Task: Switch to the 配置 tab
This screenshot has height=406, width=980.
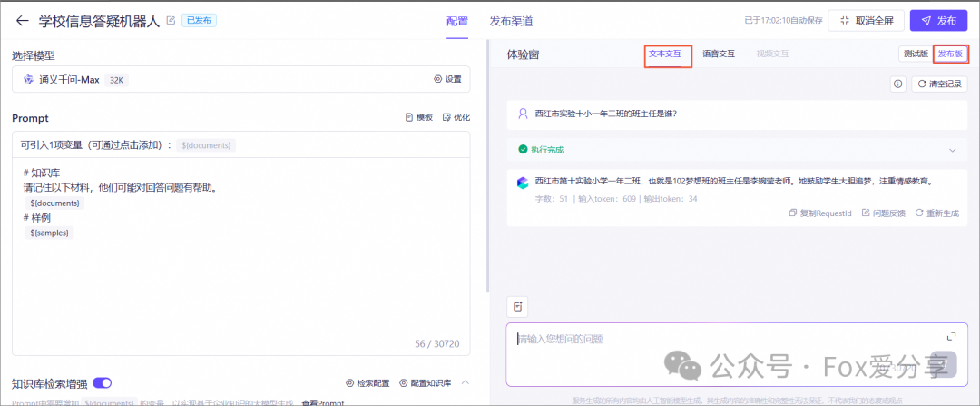Action: (x=456, y=21)
